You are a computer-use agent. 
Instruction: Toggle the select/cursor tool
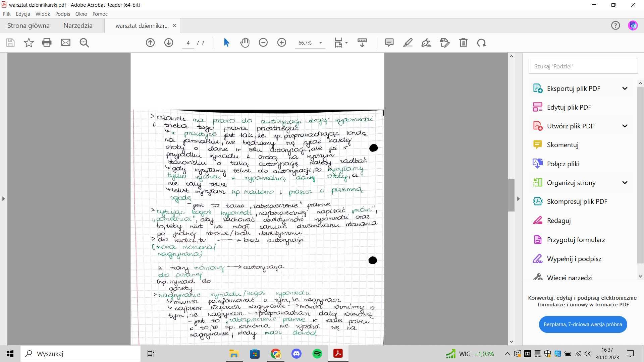pos(226,43)
